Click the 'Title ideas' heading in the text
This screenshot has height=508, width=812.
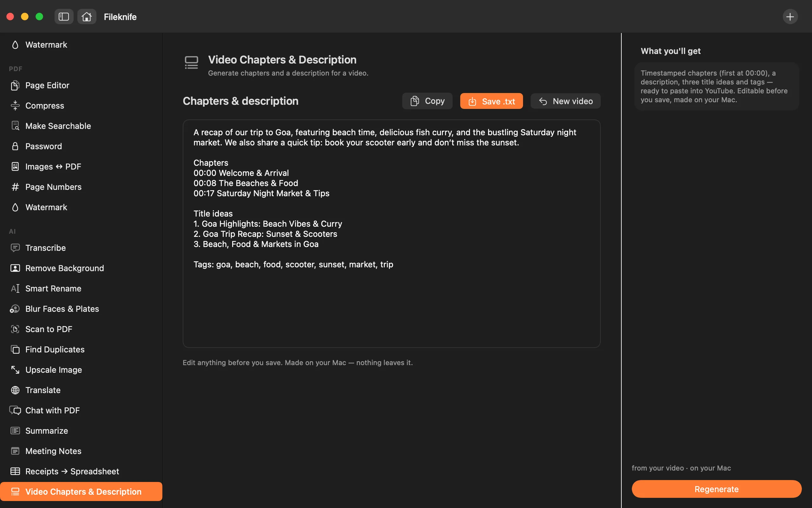click(x=213, y=214)
